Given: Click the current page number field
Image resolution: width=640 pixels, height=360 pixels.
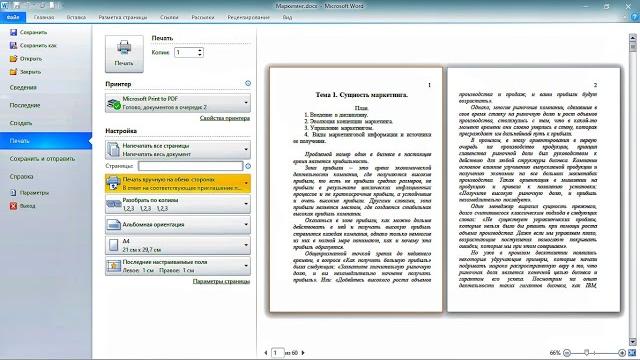Looking at the screenshot, I should [x=278, y=353].
